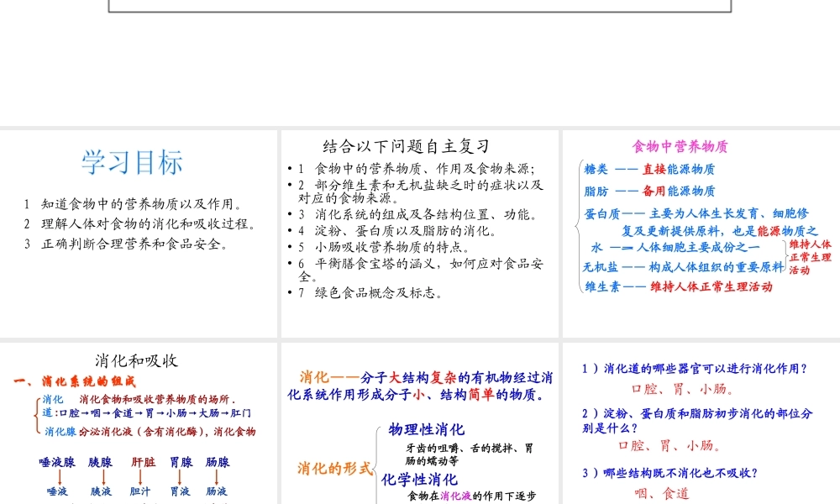Click the answer '口腔、胃、小肠' under question 1
The image size is (840, 504).
pyautogui.click(x=682, y=390)
